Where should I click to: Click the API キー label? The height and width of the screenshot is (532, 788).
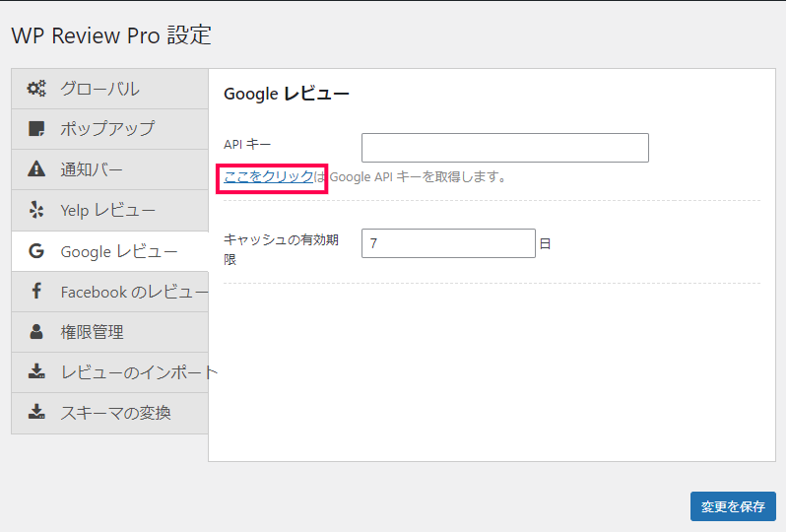click(247, 144)
